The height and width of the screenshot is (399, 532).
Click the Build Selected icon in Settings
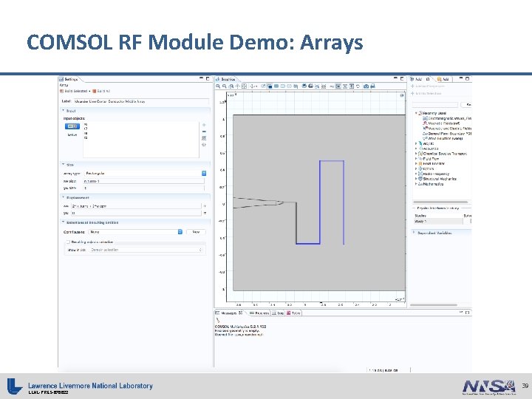(61, 91)
